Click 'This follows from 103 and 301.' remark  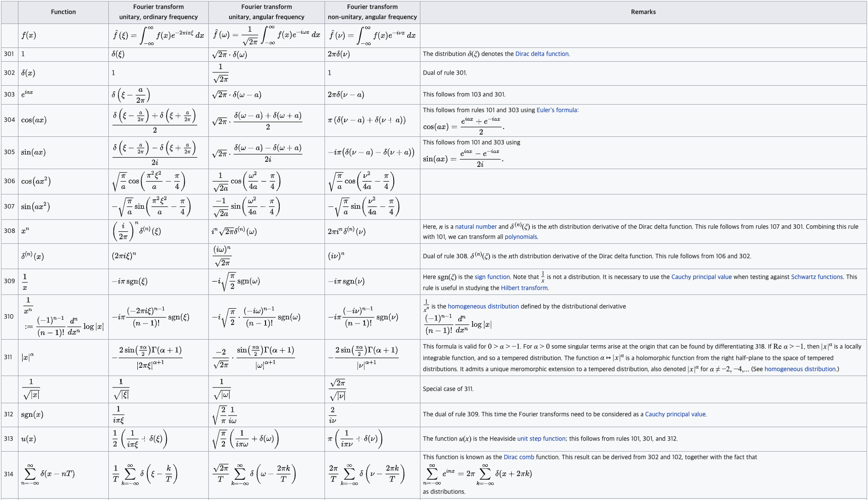tap(464, 94)
